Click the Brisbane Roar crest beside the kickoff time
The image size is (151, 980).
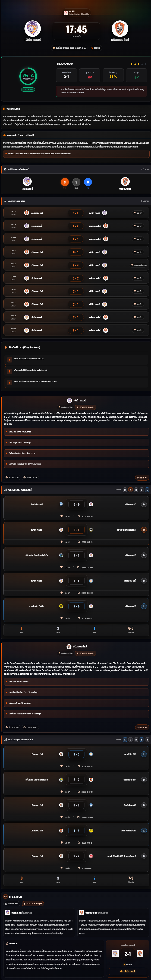[x=120, y=29]
